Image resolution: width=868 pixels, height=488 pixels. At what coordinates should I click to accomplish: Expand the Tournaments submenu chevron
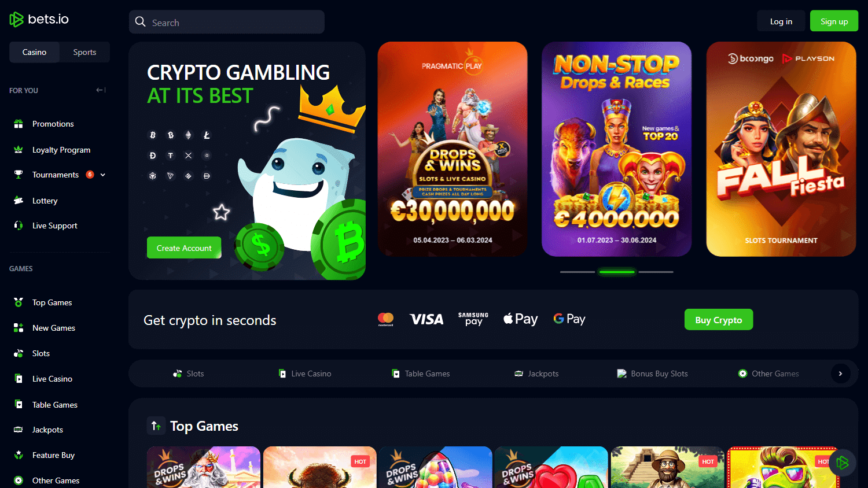[x=103, y=175]
